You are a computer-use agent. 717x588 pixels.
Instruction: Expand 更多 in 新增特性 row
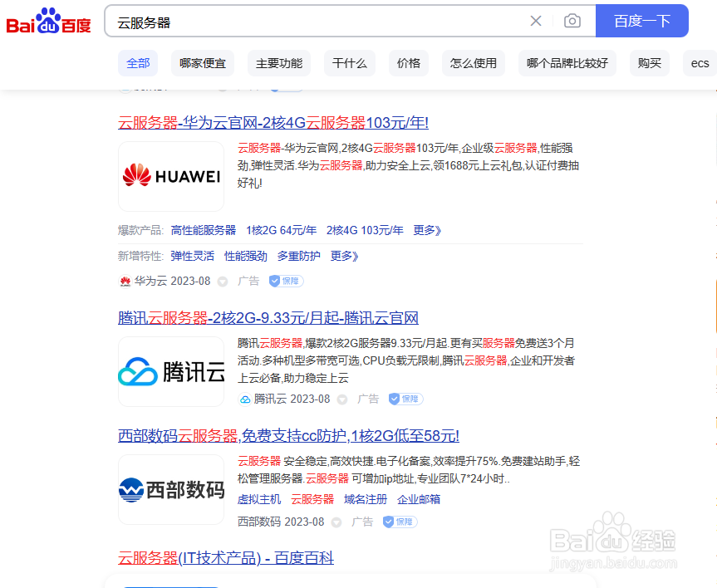click(x=344, y=256)
